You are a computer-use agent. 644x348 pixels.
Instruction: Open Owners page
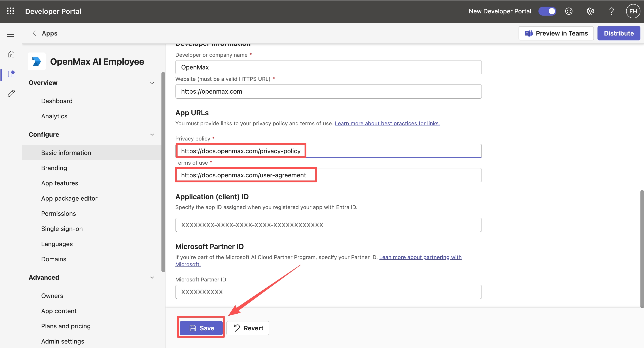pyautogui.click(x=52, y=296)
